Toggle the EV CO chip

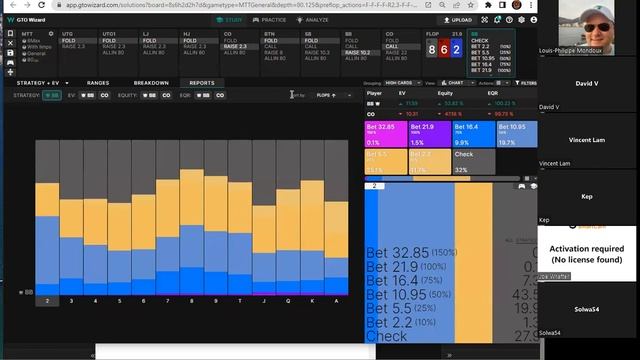click(104, 96)
